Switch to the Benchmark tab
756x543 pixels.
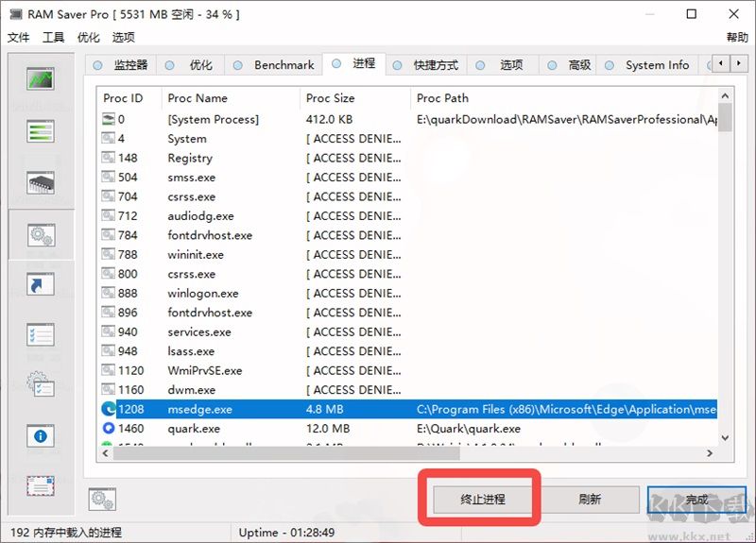[x=273, y=65]
